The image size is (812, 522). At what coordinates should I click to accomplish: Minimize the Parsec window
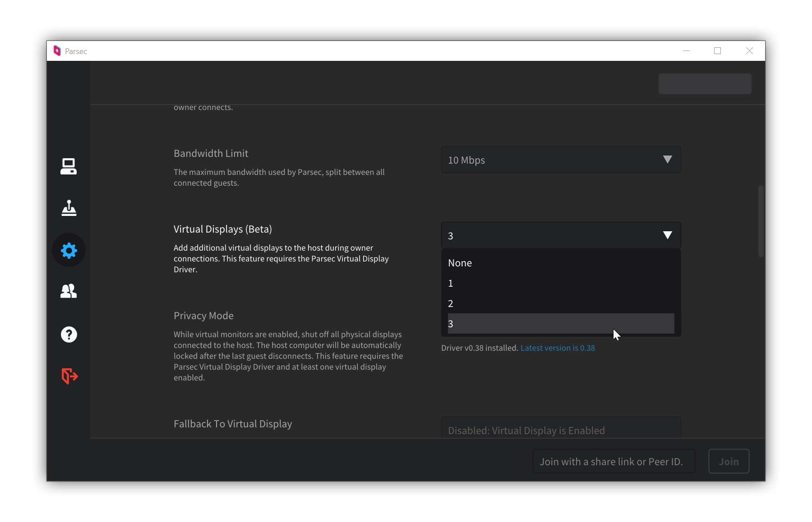click(x=686, y=50)
